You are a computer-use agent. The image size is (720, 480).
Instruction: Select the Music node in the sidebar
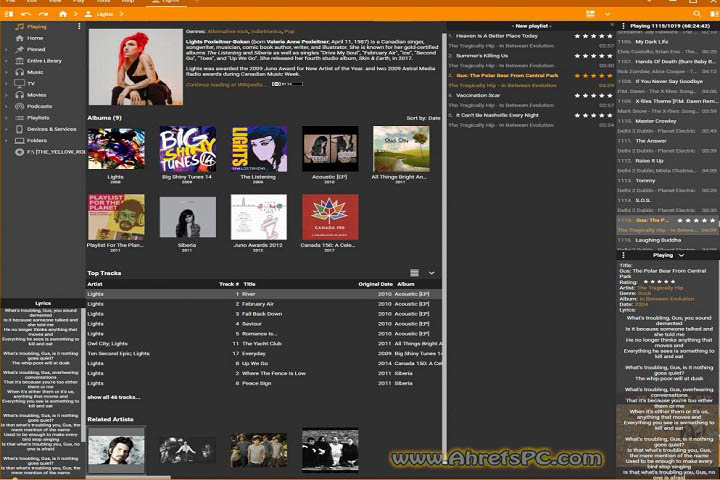(35, 72)
